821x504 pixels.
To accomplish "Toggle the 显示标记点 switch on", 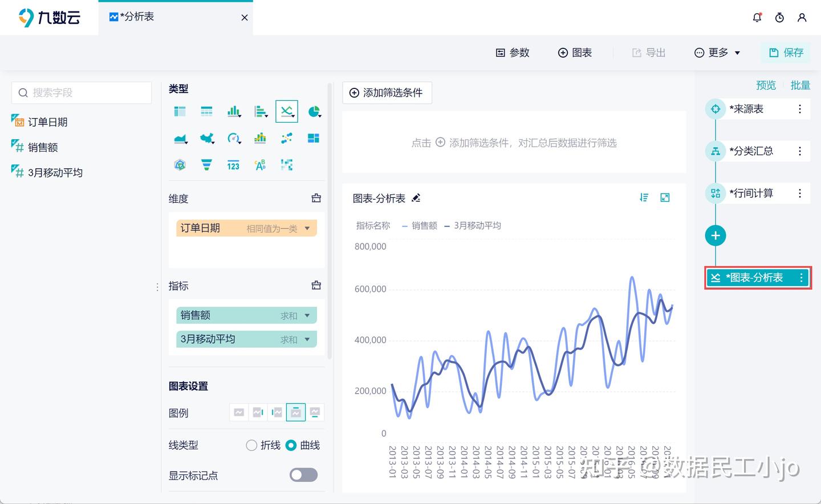I will pos(303,474).
